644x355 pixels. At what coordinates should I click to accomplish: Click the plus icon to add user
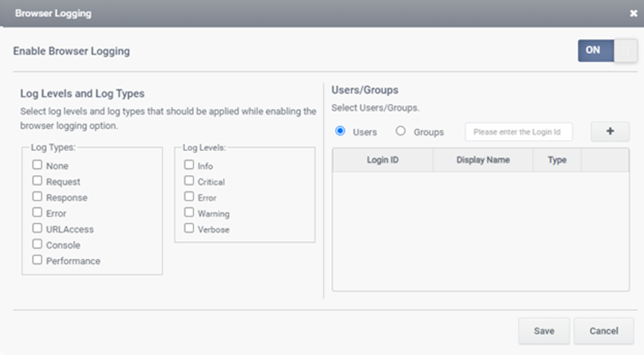coord(610,131)
